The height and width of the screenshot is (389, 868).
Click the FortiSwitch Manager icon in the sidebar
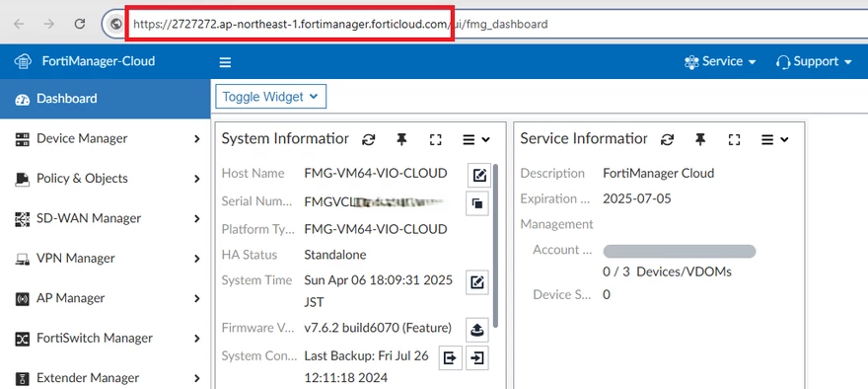point(22,339)
